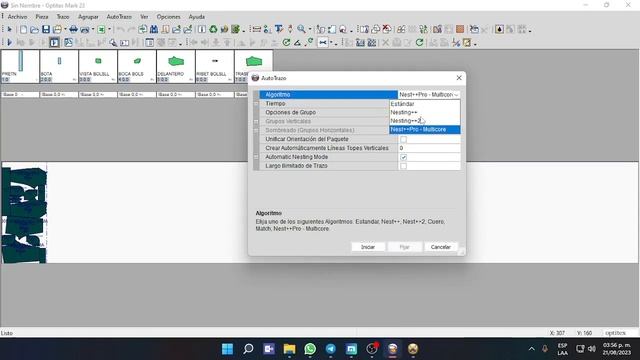Image resolution: width=640 pixels, height=360 pixels.
Task: Click the percent icon in second toolbar
Action: tap(456, 42)
